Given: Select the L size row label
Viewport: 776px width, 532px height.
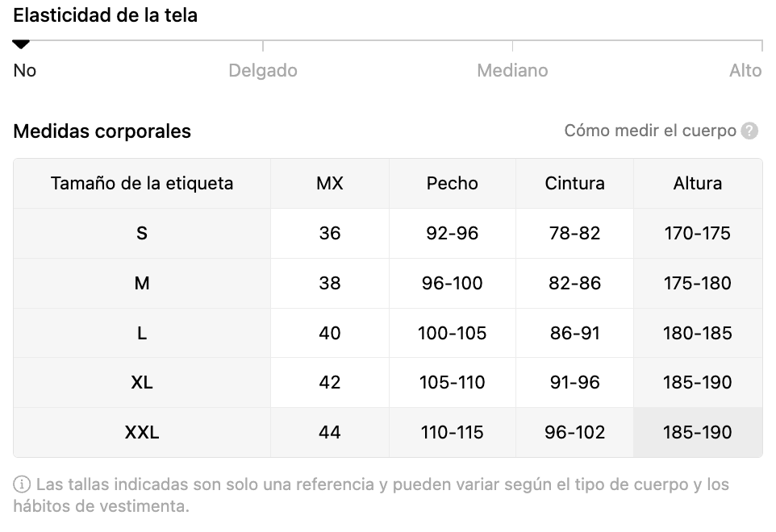Looking at the screenshot, I should 142,333.
